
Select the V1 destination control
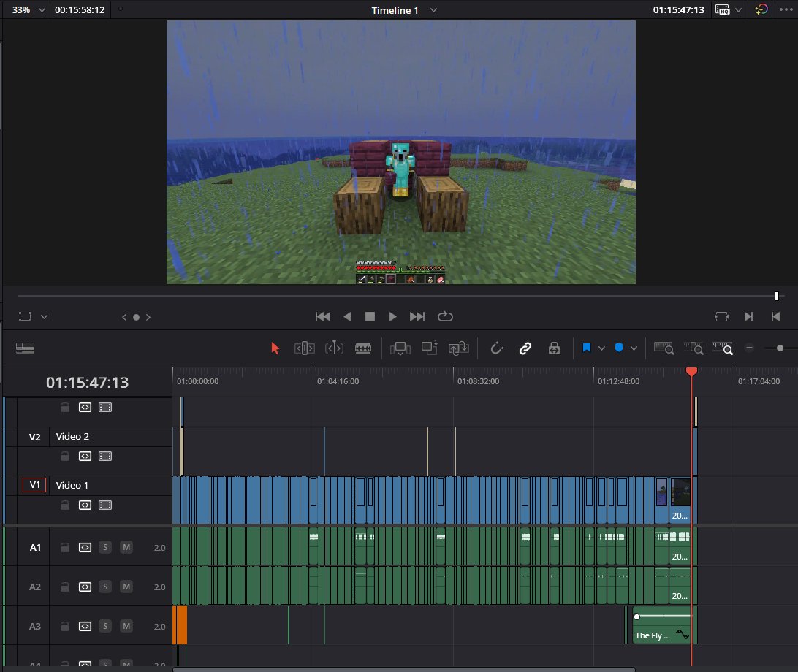(34, 485)
